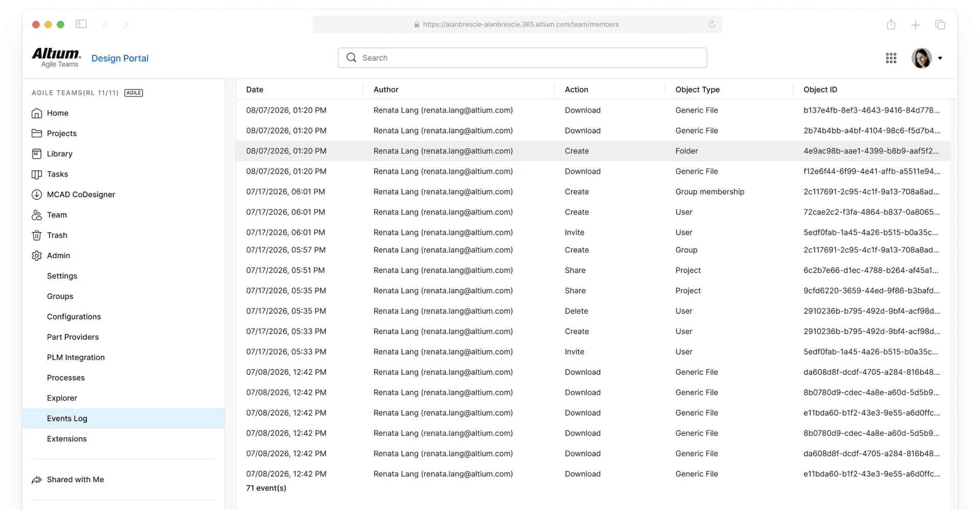
Task: Click the Group membership cell
Action: tap(709, 192)
